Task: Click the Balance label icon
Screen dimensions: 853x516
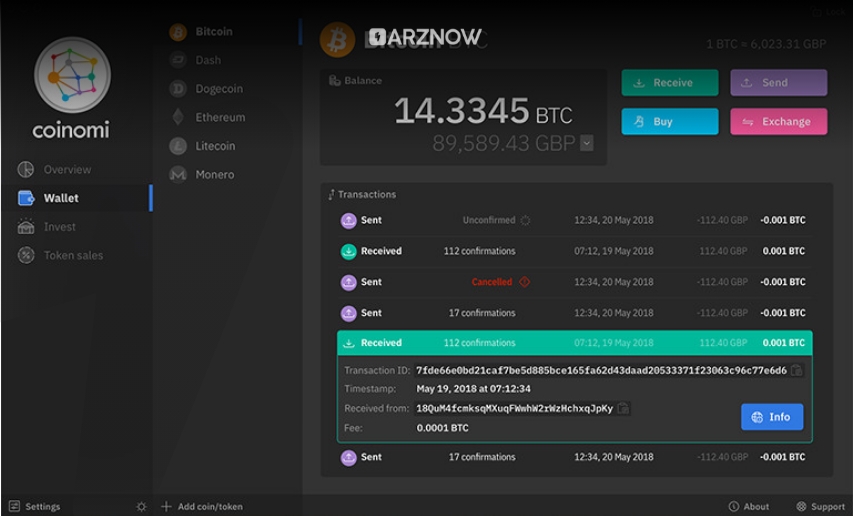Action: pyautogui.click(x=335, y=80)
